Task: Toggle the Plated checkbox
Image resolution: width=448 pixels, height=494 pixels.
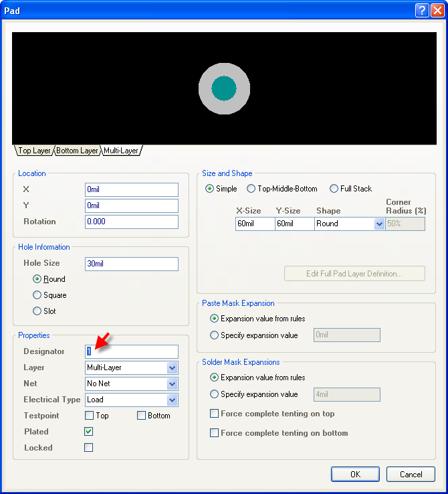Action: [89, 432]
